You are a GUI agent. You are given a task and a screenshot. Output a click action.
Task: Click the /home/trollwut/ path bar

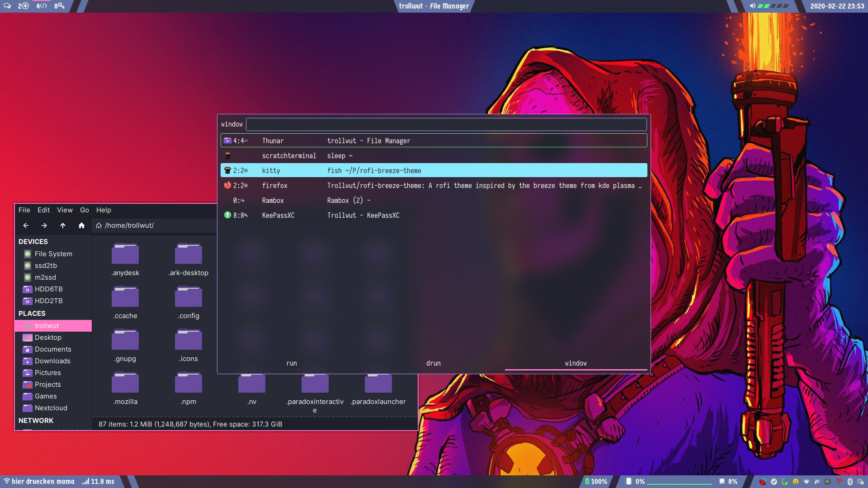click(x=154, y=225)
